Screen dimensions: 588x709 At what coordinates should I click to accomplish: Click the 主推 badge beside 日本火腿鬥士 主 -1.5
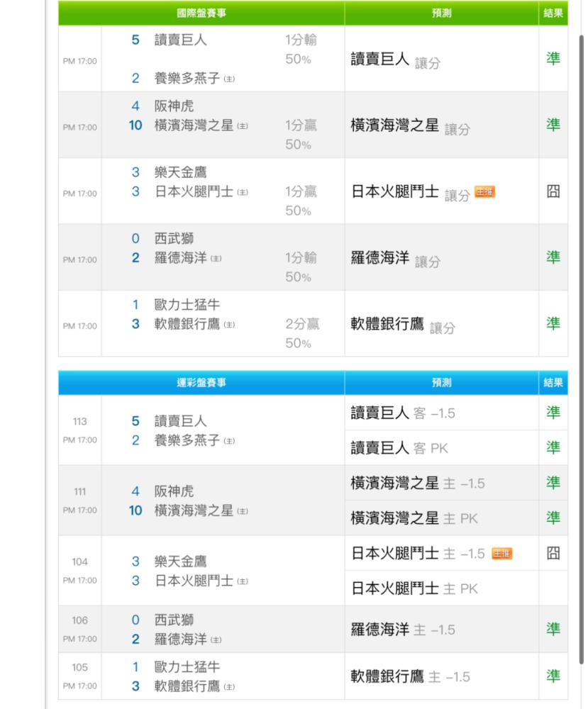(x=501, y=554)
